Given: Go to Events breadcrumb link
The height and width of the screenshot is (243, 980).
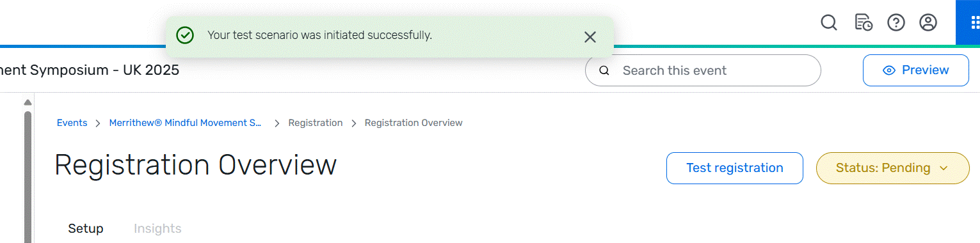Looking at the screenshot, I should pyautogui.click(x=72, y=123).
